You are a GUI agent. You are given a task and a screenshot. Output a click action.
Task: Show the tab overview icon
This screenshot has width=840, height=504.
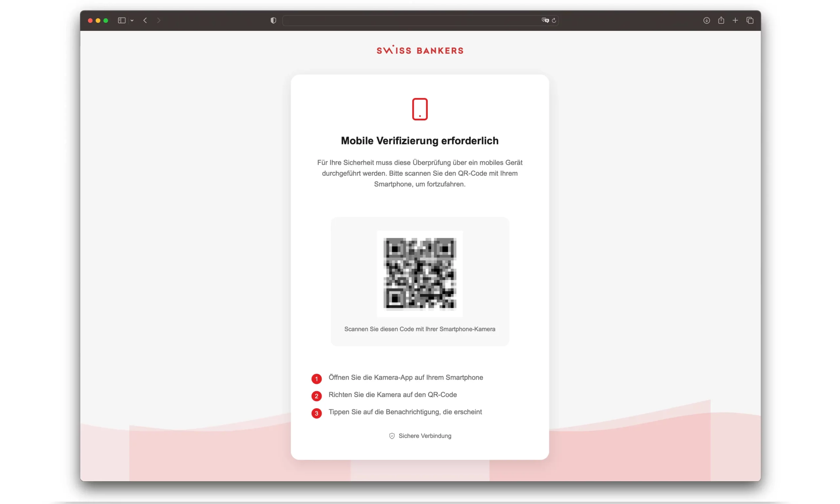pos(750,20)
